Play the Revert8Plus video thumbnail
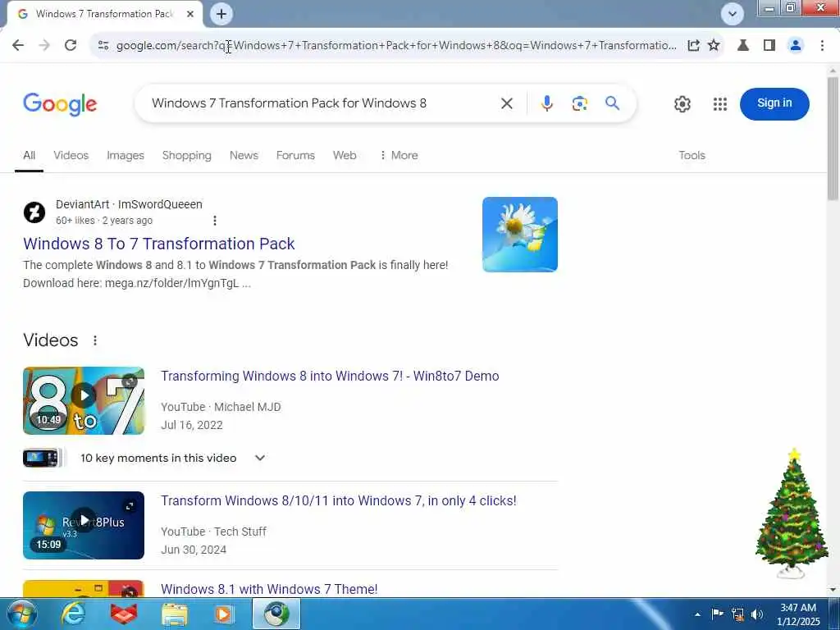 (x=84, y=525)
